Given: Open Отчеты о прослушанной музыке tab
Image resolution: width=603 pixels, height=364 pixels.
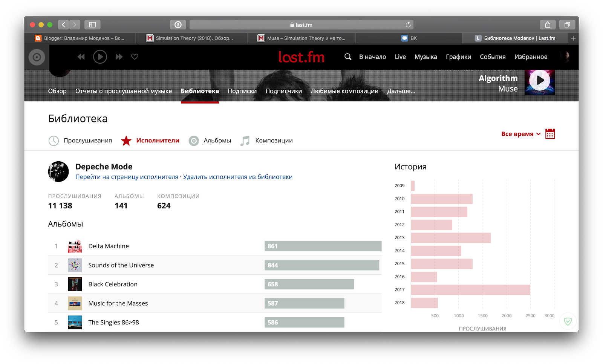Looking at the screenshot, I should click(124, 91).
